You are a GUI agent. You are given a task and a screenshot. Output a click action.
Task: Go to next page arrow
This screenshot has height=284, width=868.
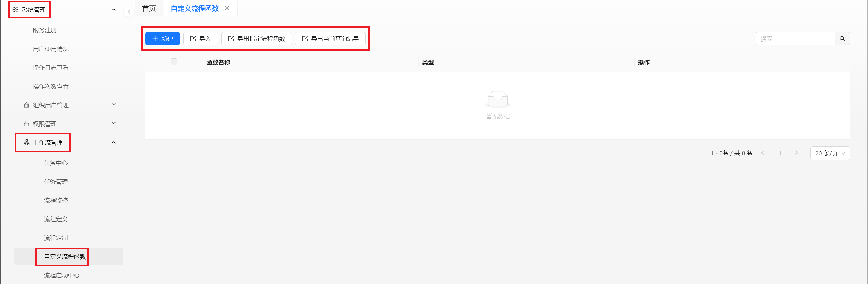(x=796, y=153)
